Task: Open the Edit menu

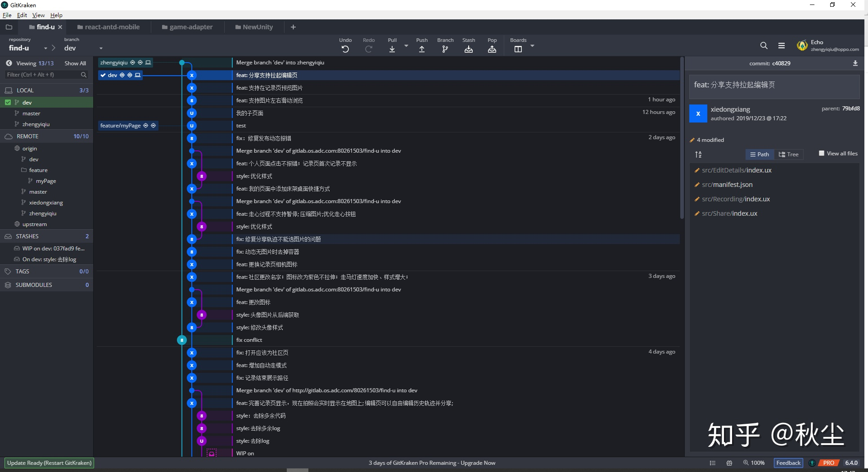Action: tap(22, 15)
